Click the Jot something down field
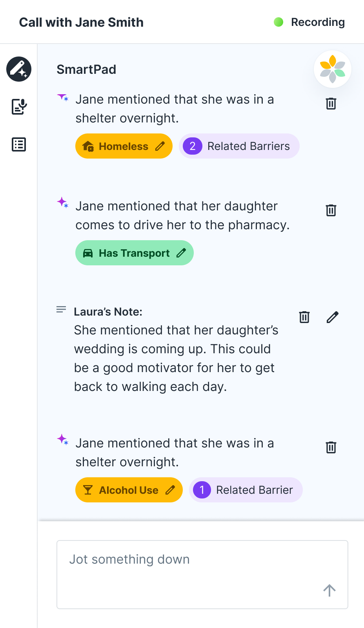Viewport: 364px width, 628px height. (202, 575)
